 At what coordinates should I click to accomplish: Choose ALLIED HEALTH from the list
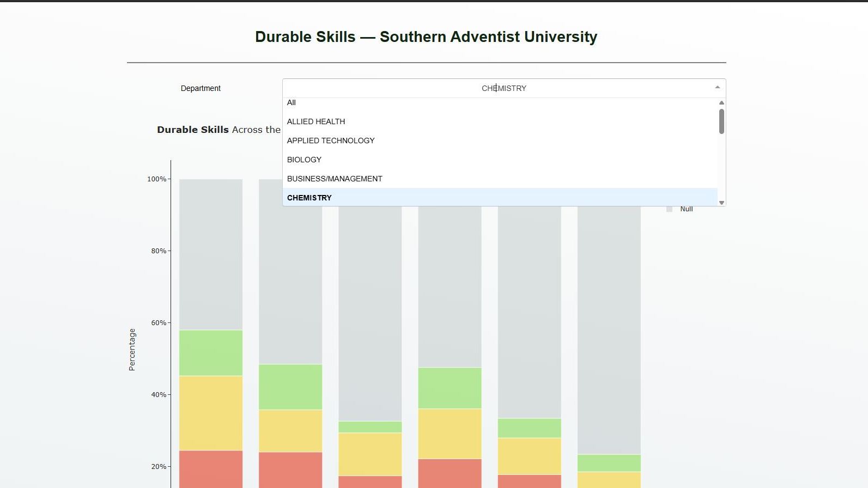tap(316, 121)
